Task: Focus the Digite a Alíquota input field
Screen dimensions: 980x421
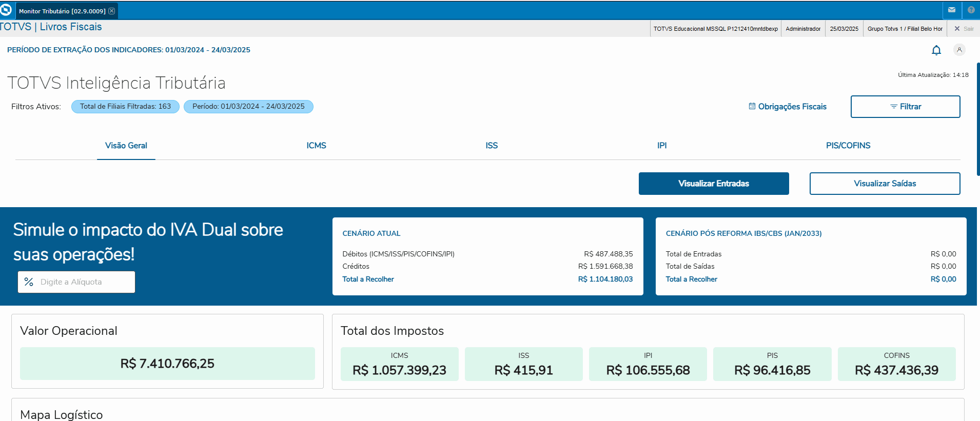Action: [76, 282]
